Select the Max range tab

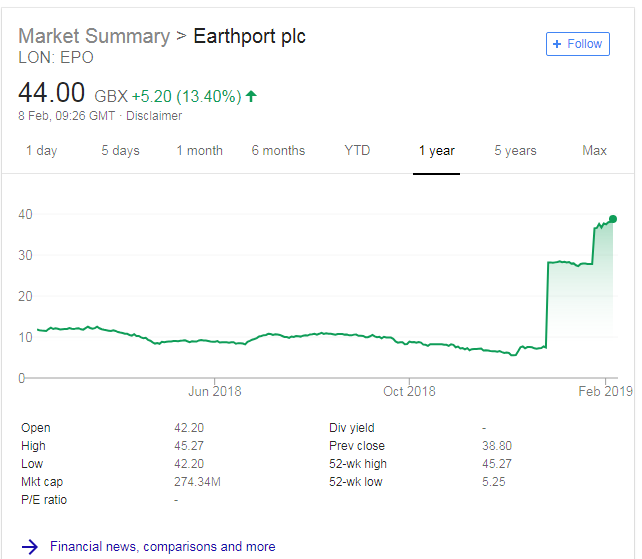pos(594,151)
